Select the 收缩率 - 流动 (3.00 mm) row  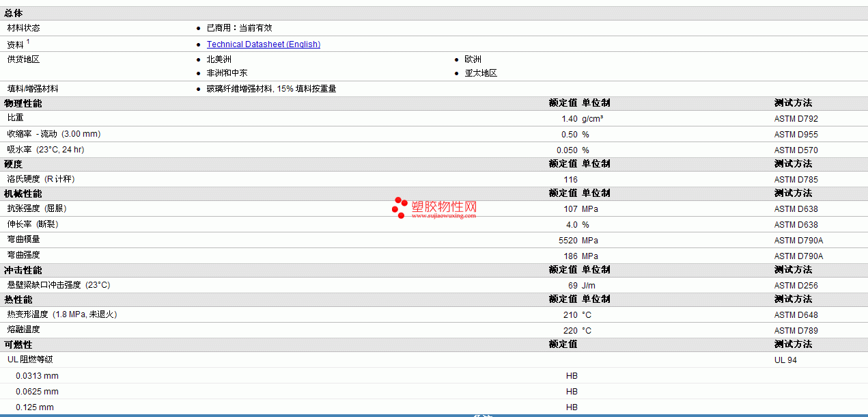click(434, 134)
